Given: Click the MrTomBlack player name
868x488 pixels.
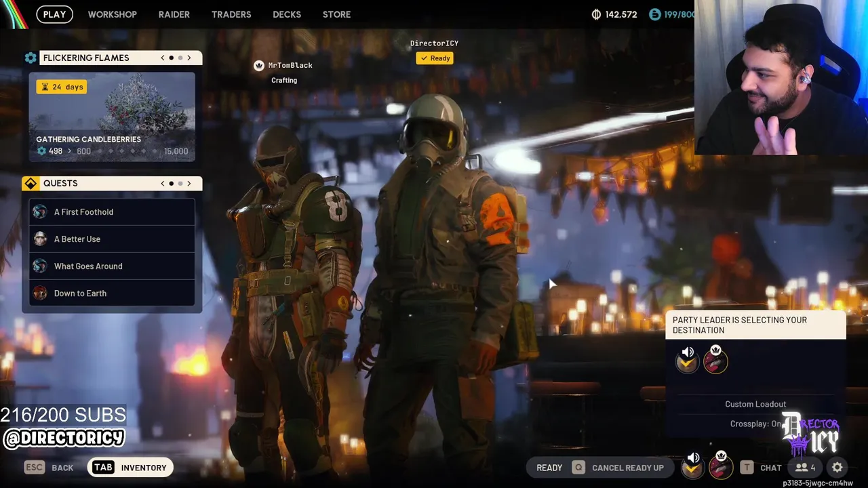Looking at the screenshot, I should pos(290,65).
